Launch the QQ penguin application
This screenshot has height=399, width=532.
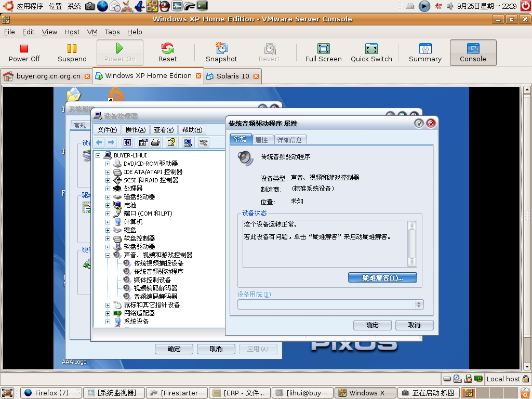click(x=165, y=6)
